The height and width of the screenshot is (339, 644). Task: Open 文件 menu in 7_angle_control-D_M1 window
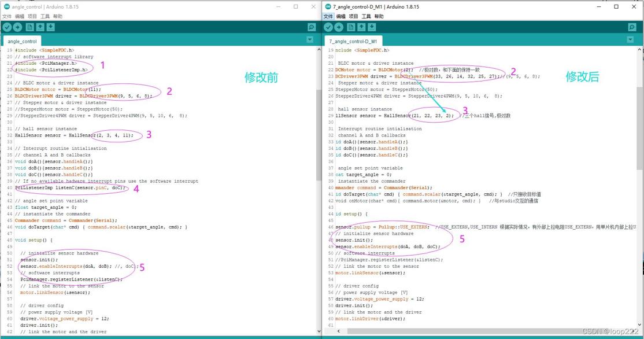click(328, 16)
